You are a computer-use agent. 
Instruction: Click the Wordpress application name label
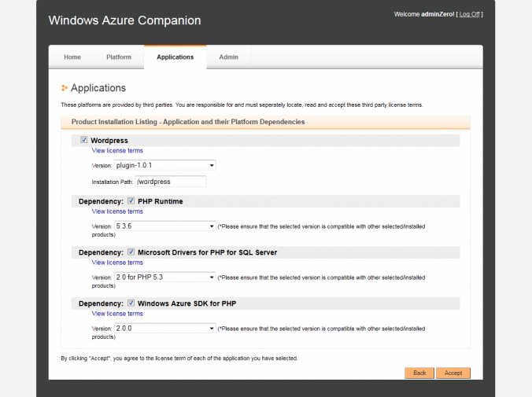tap(109, 141)
